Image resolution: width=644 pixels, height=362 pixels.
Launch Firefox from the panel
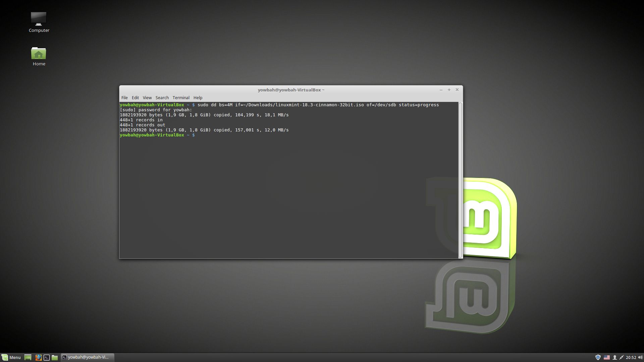click(x=39, y=357)
